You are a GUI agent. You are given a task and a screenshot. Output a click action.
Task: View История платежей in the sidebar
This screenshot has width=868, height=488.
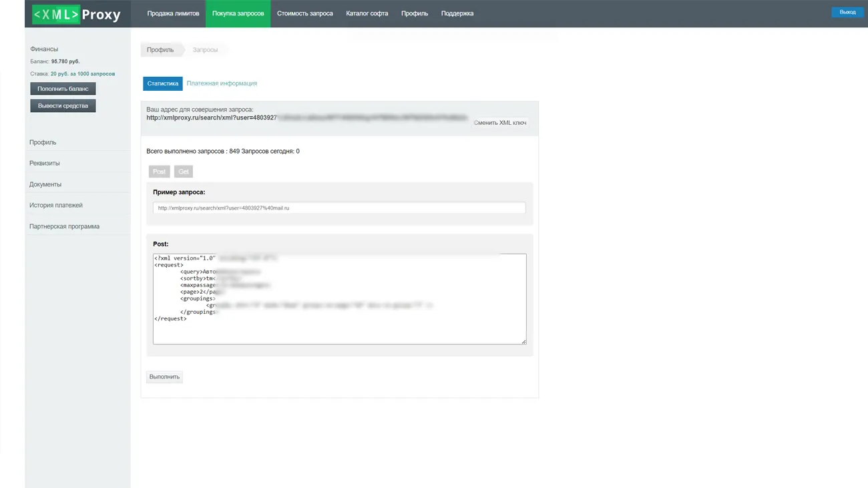pos(55,206)
